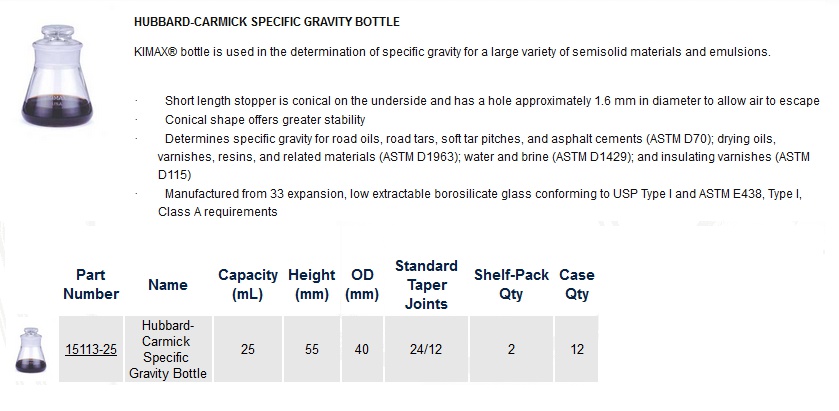Click the large bottle product image
This screenshot has height=411, width=839.
pyautogui.click(x=57, y=76)
